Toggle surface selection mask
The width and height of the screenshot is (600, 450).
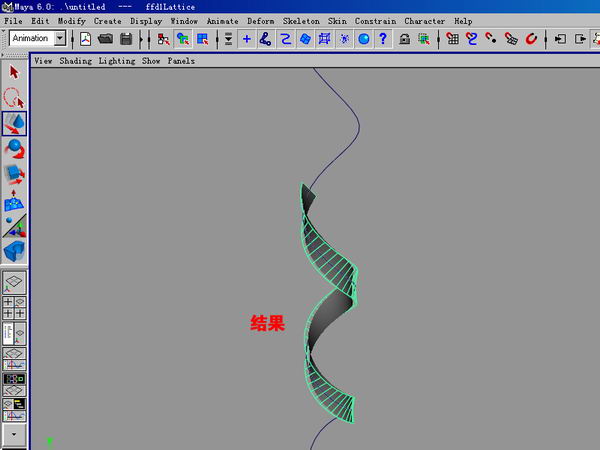(305, 39)
